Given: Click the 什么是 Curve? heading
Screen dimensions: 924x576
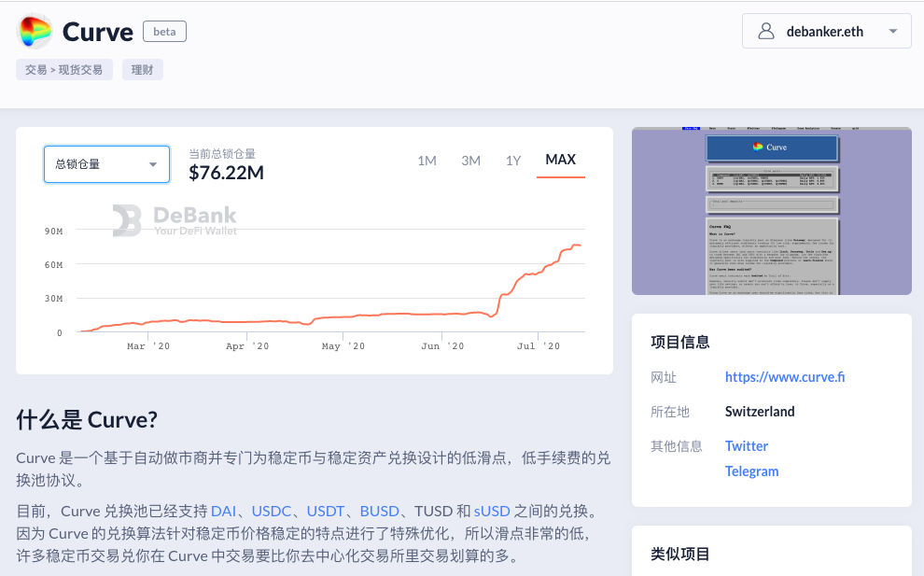Looking at the screenshot, I should (x=87, y=420).
